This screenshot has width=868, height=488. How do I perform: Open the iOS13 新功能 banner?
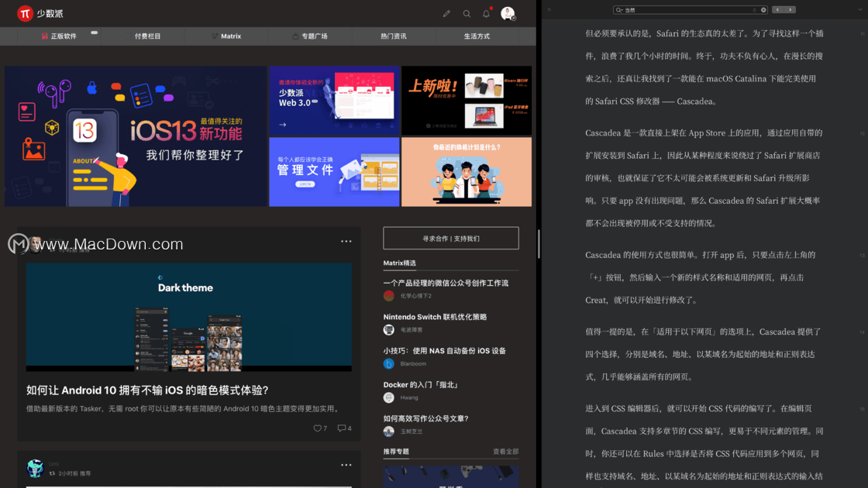point(136,136)
